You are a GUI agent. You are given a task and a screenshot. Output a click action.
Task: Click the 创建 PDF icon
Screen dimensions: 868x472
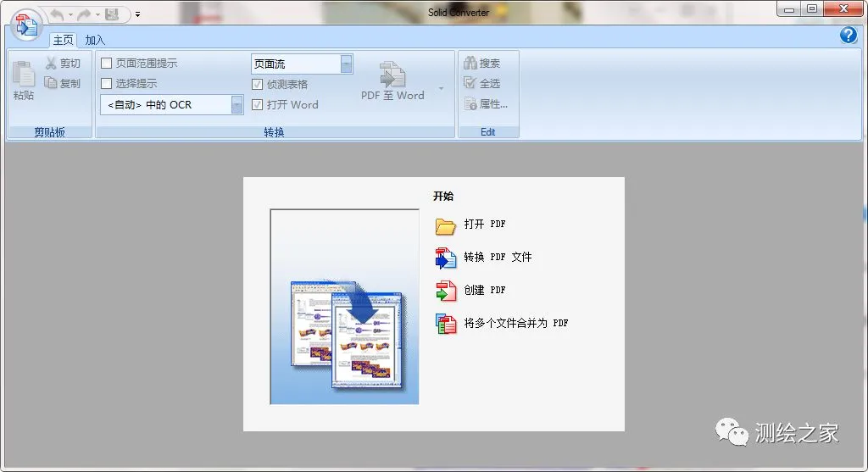(x=446, y=291)
